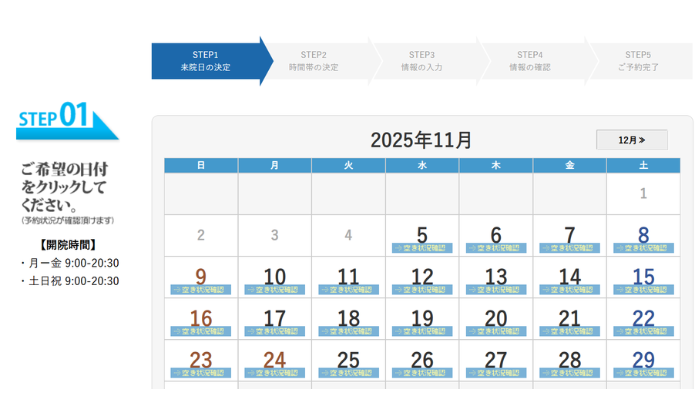Viewport: 700px width, 420px height.
Task: Go to next month with 12月 button
Action: tap(631, 140)
